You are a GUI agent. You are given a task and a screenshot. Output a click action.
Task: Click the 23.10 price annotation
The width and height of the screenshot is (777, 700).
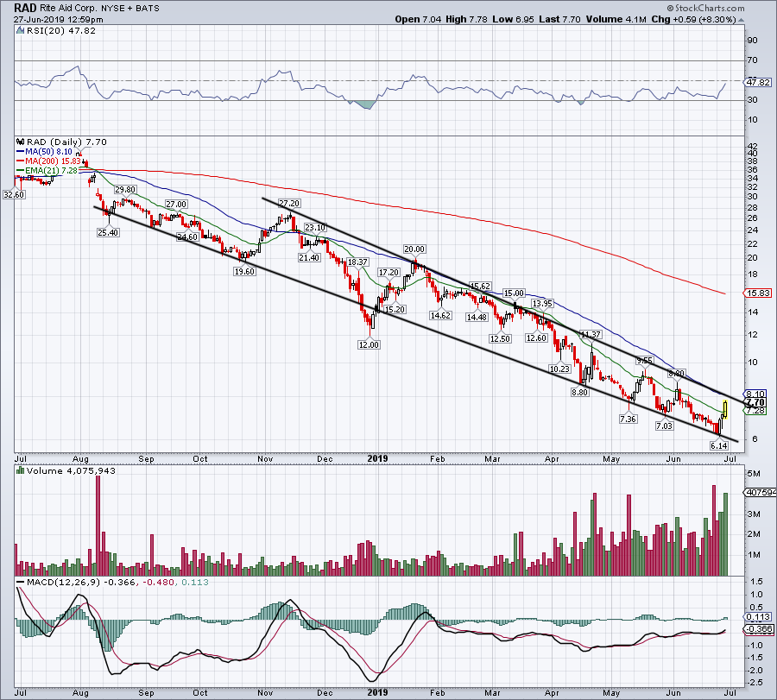pyautogui.click(x=315, y=228)
